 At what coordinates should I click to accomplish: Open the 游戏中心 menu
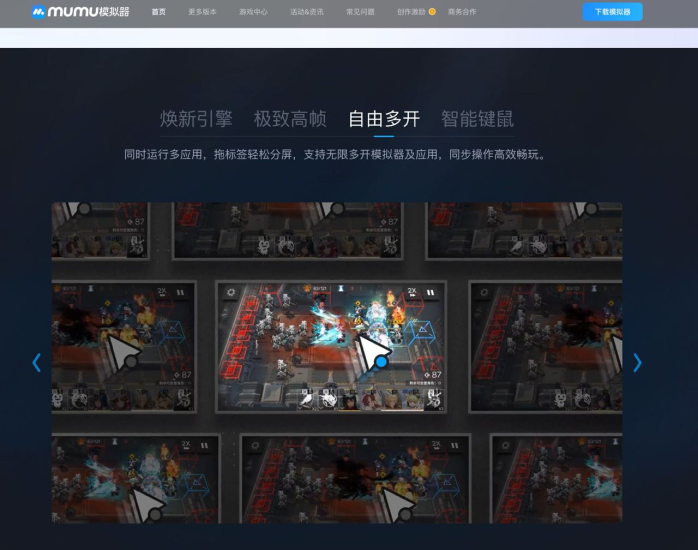click(253, 12)
